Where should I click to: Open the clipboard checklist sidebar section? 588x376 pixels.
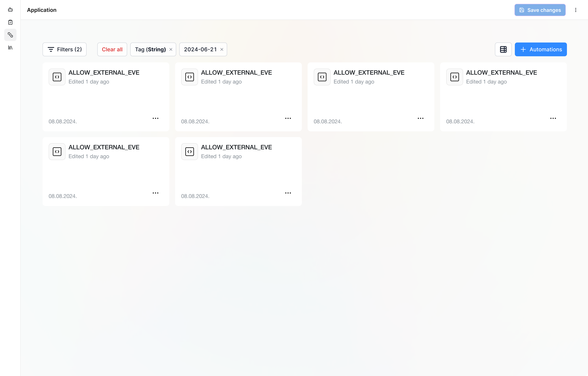pyautogui.click(x=10, y=22)
